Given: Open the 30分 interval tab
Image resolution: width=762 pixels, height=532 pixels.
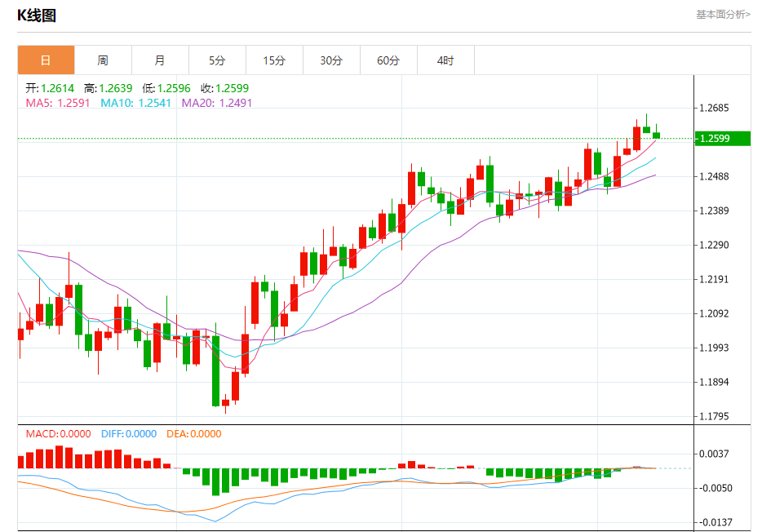Looking at the screenshot, I should (331, 60).
